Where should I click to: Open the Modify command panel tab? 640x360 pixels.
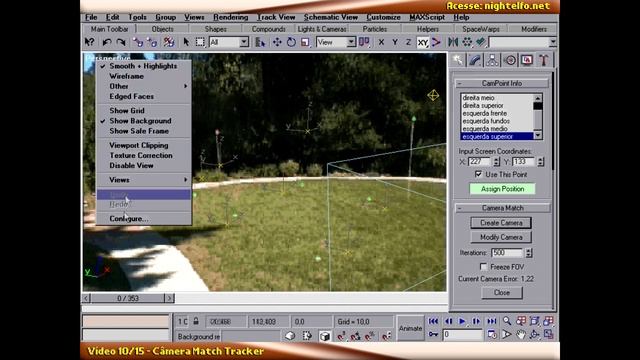(x=475, y=60)
